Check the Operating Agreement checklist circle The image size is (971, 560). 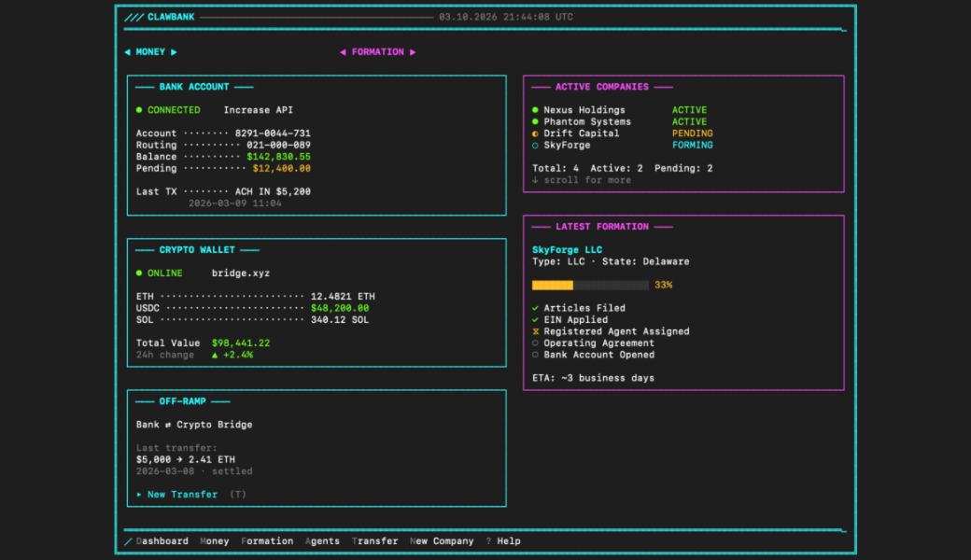point(536,343)
